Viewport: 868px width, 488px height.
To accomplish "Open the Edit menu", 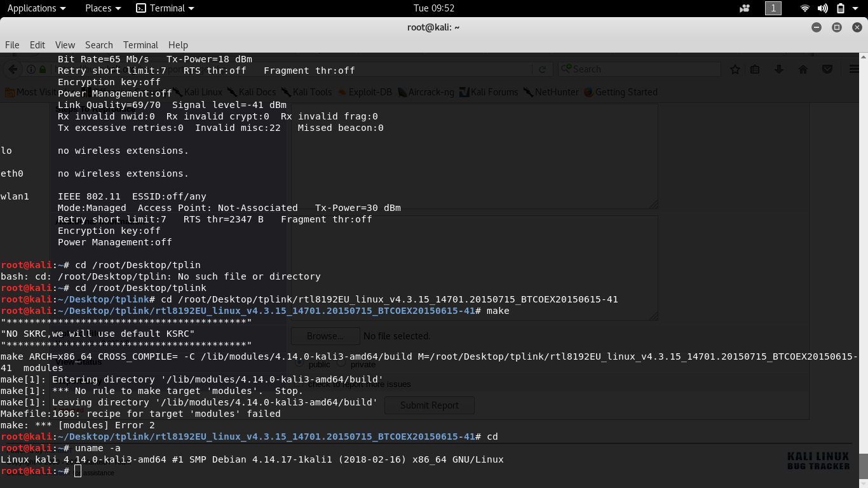I will [37, 44].
